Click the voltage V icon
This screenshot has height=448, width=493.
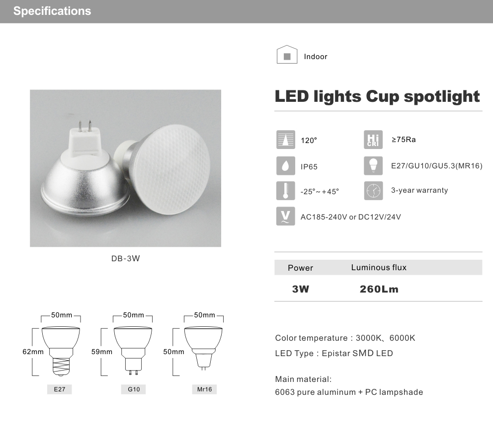point(285,216)
